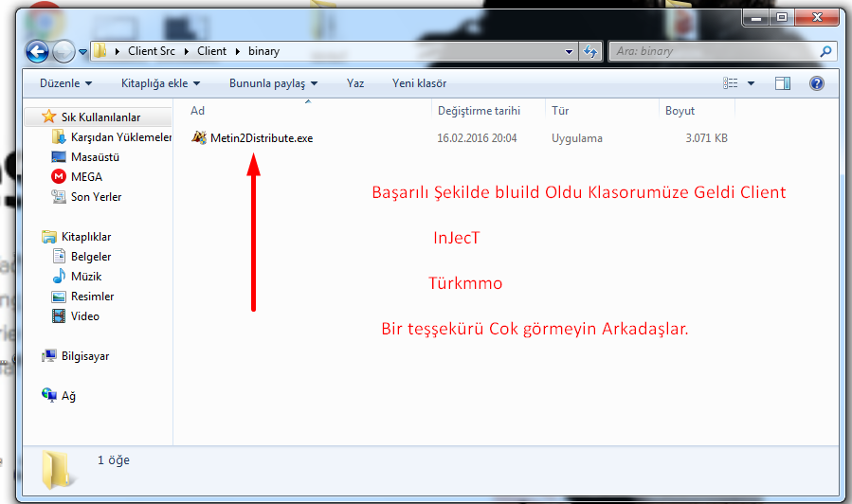Viewport: 852px width, 504px height.
Task: Click the 3.071 KB size cell
Action: (x=706, y=138)
